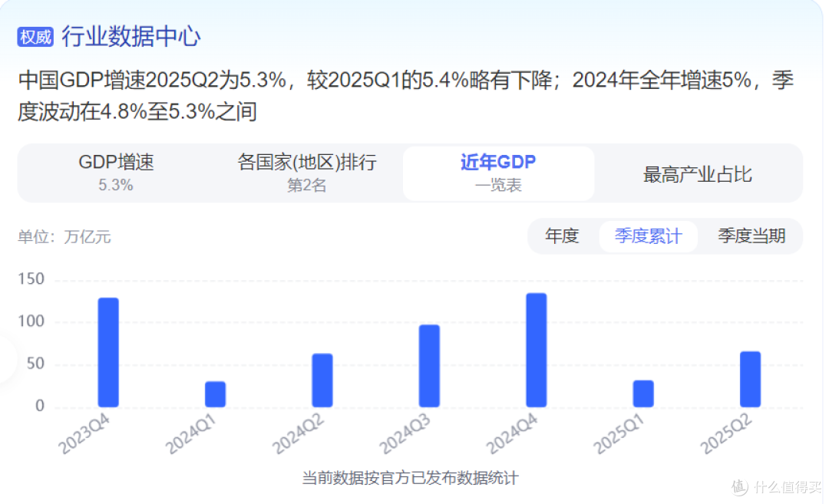
Task: Click the 2024Q4 axis label
Action: 512,433
